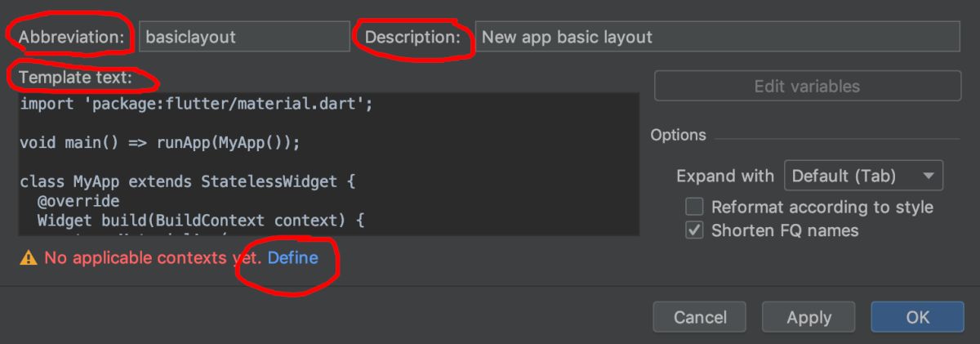Click the 'Description:' label
This screenshot has width=980, height=344.
click(x=412, y=37)
